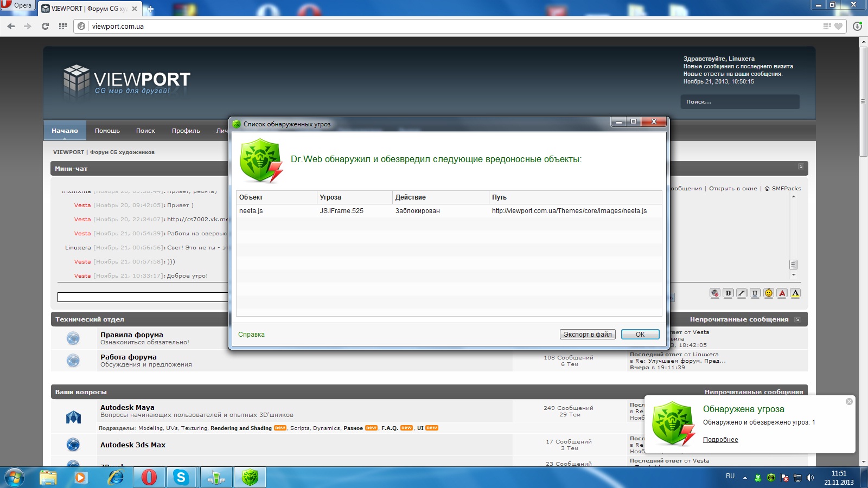Click the Поиск... search field
The height and width of the screenshot is (488, 868).
pos(740,101)
